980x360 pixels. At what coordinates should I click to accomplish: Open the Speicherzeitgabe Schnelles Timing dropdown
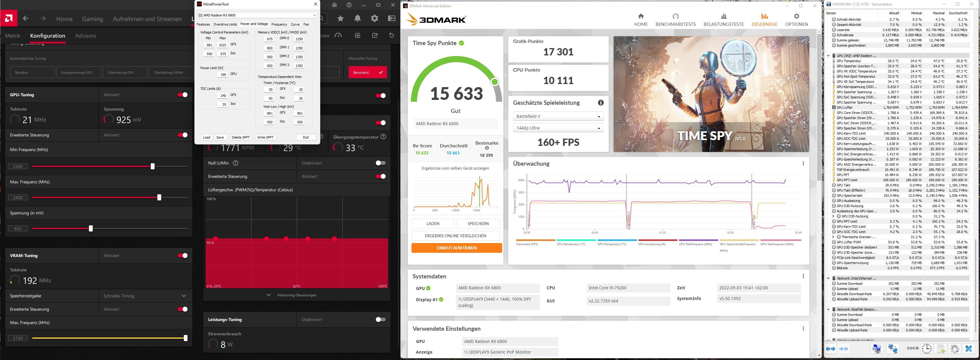[145, 296]
